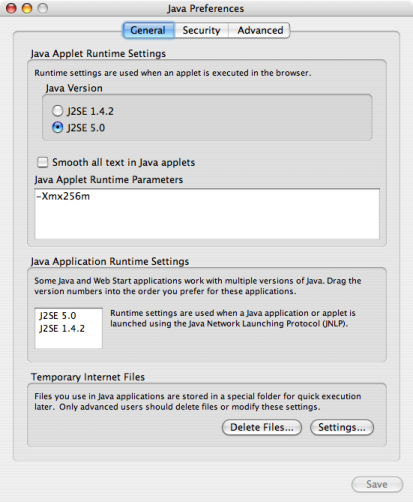Screen dimensions: 413x502
Task: Select J2SE 5.0 in application version list
Action: click(58, 315)
